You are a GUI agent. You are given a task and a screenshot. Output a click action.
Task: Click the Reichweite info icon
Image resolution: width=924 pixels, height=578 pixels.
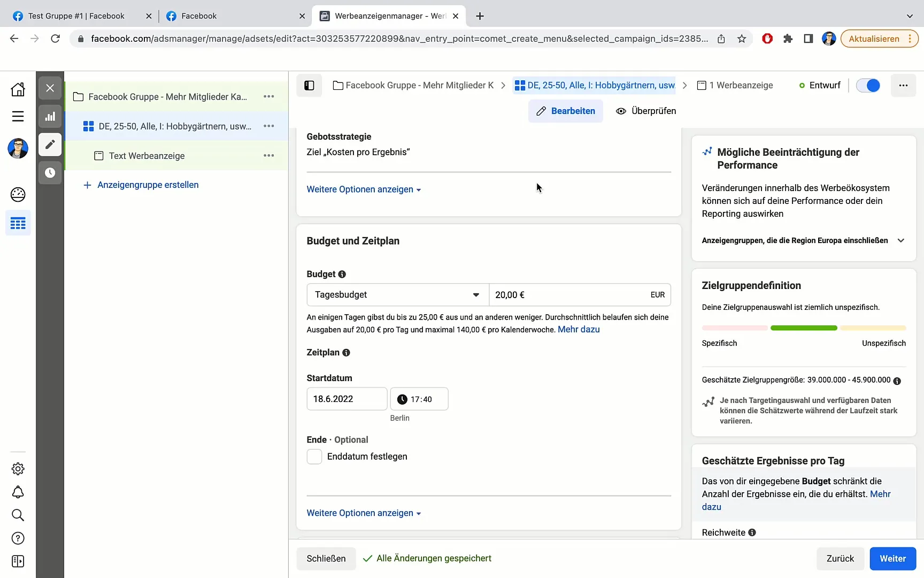click(752, 533)
